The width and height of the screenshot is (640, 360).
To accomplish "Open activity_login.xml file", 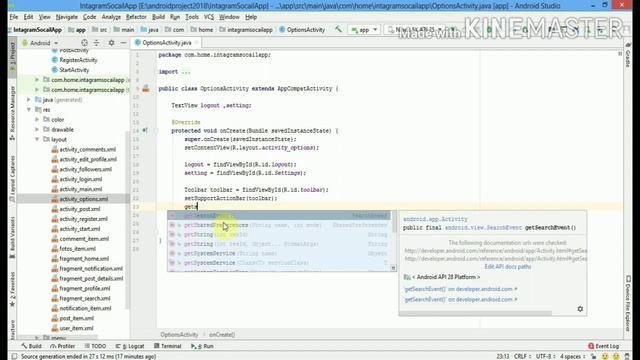I will pos(81,179).
